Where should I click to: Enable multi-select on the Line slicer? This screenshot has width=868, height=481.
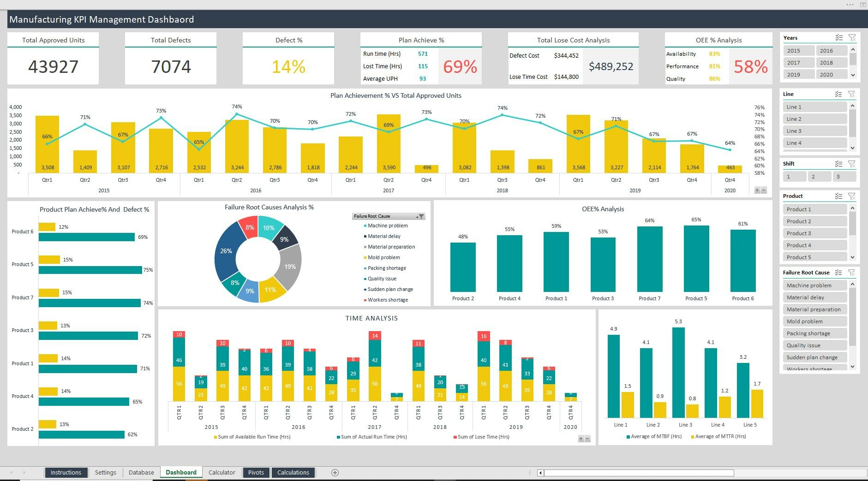tap(839, 94)
